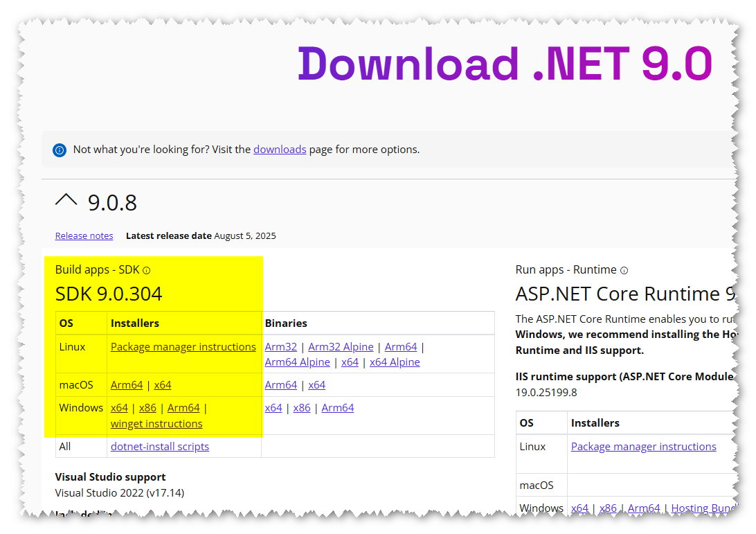Click the Windows row label in Runtime table
Screen dimensions: 756x534
(541, 508)
